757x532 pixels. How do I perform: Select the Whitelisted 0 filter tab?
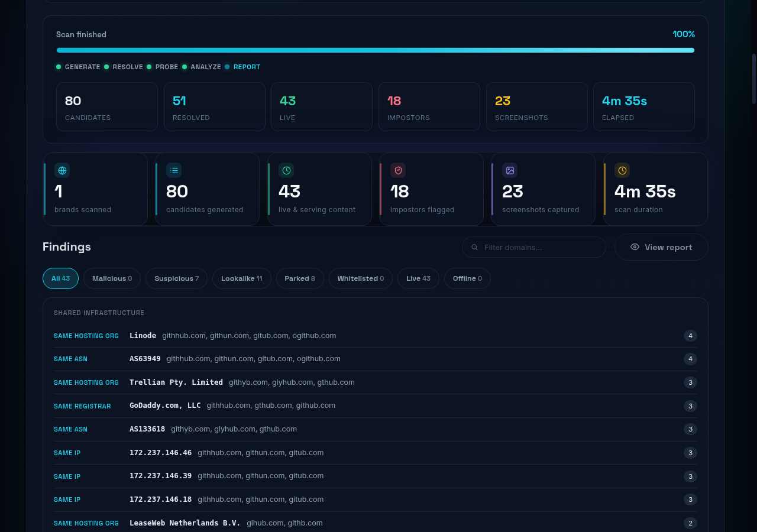click(x=361, y=278)
